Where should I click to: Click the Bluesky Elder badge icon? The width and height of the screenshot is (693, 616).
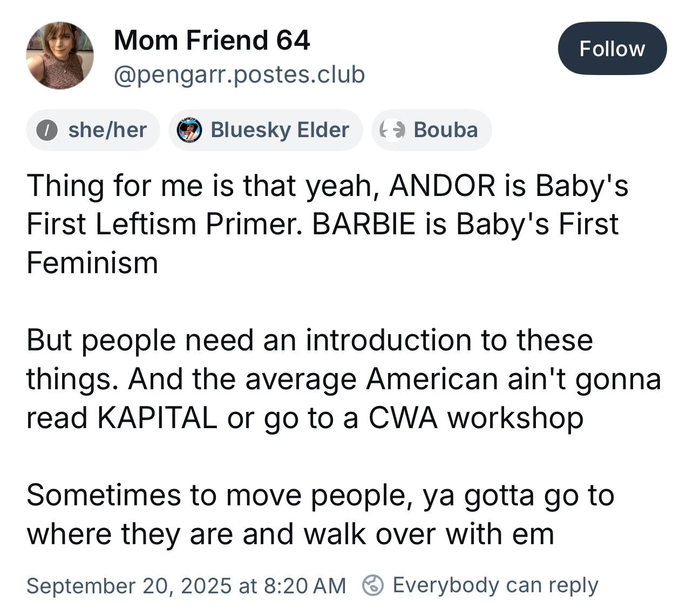pyautogui.click(x=189, y=130)
